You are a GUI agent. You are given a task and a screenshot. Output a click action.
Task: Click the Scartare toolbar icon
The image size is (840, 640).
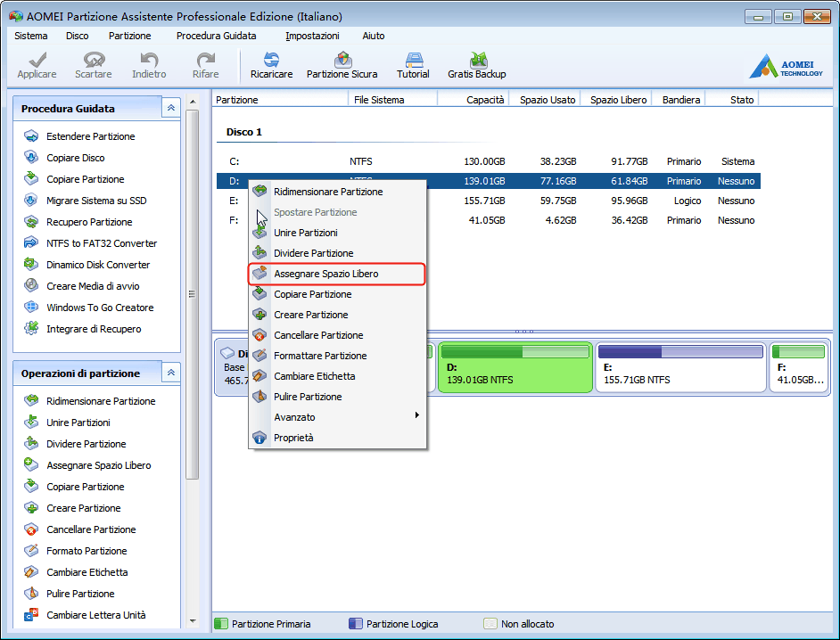(x=94, y=60)
